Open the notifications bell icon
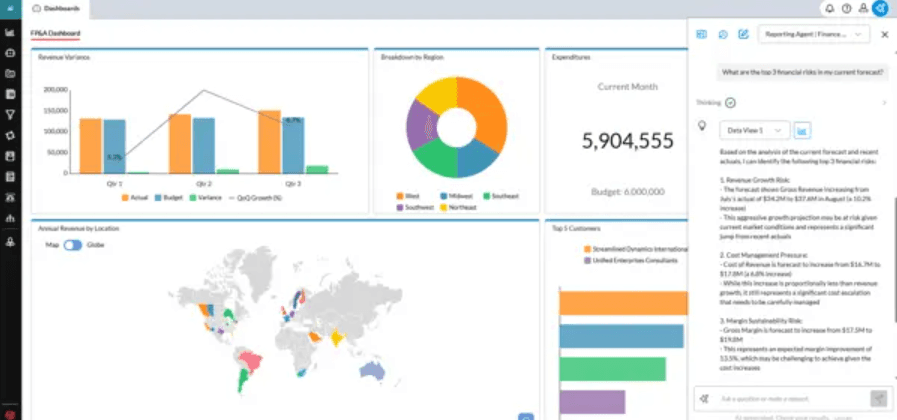 click(829, 9)
